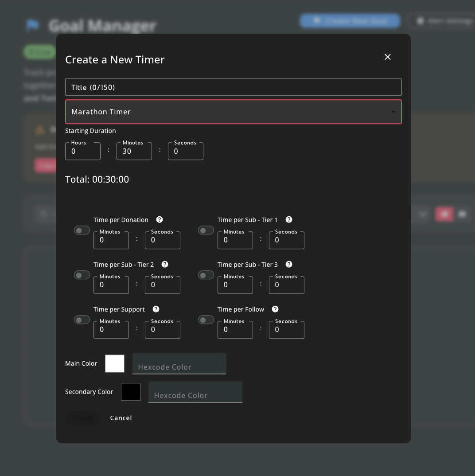The height and width of the screenshot is (476, 475).
Task: Click Time per Support Minutes field
Action: click(x=111, y=329)
